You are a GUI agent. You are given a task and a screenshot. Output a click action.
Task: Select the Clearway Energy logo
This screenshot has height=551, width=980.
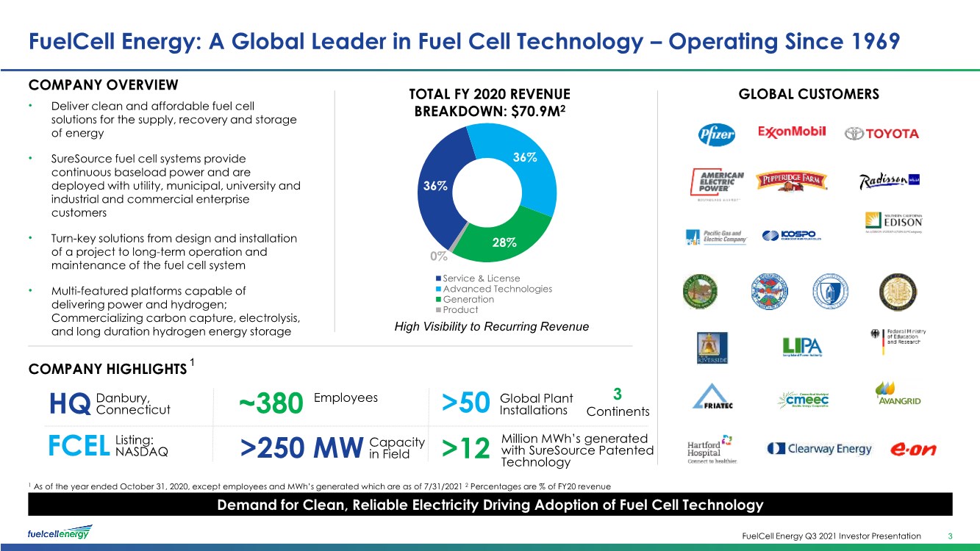tap(819, 448)
